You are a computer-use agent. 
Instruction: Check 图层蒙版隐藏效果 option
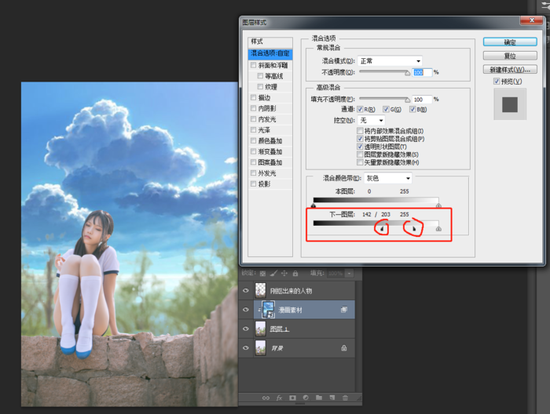click(x=360, y=154)
